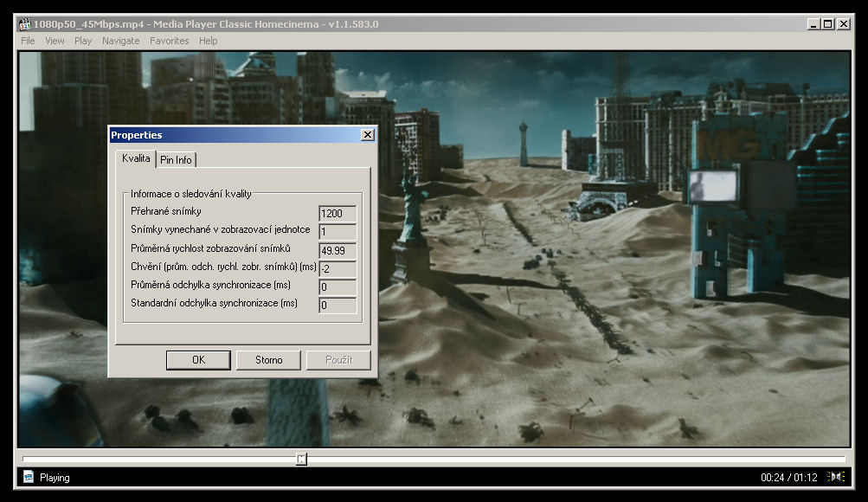Open the Help menu
This screenshot has height=502, width=868.
pos(209,41)
